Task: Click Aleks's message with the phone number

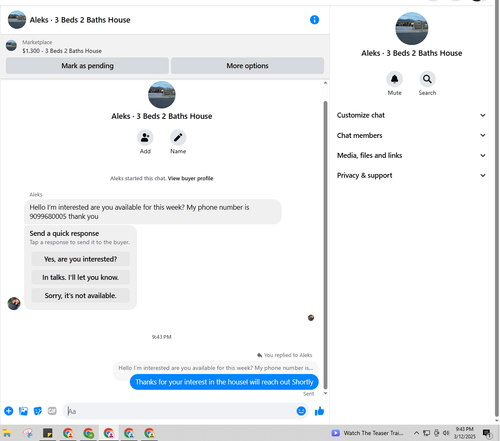Action: click(153, 212)
